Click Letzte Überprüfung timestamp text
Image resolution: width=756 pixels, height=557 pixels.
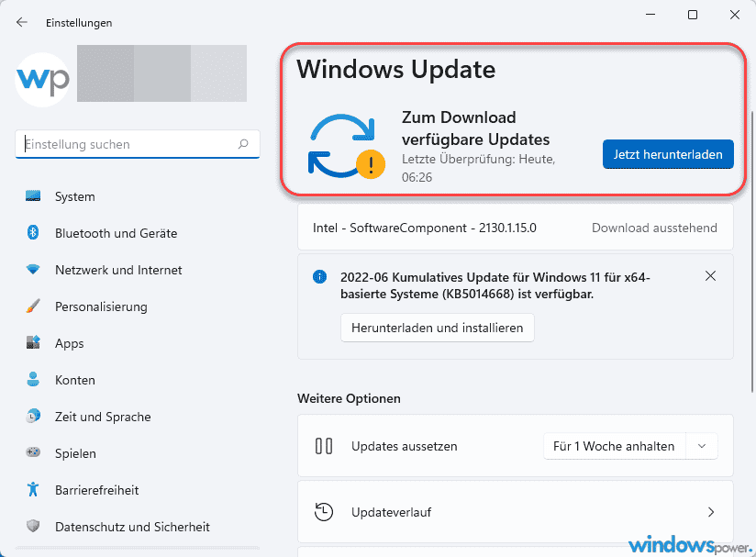click(x=478, y=168)
